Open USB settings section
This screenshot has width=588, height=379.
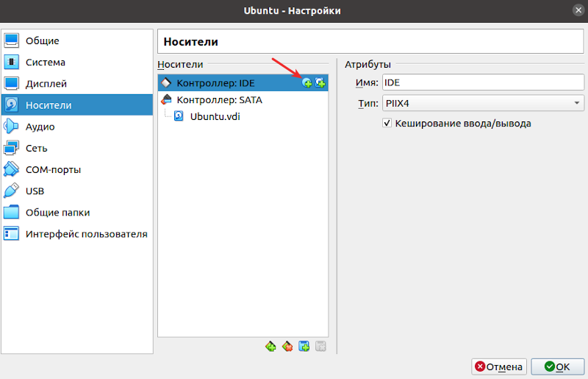pyautogui.click(x=77, y=191)
